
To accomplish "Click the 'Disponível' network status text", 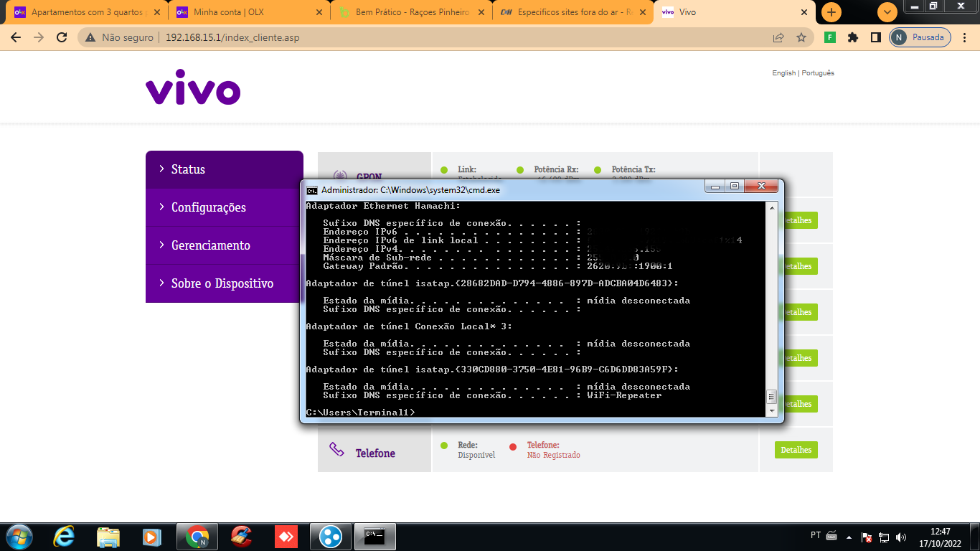I will [476, 455].
